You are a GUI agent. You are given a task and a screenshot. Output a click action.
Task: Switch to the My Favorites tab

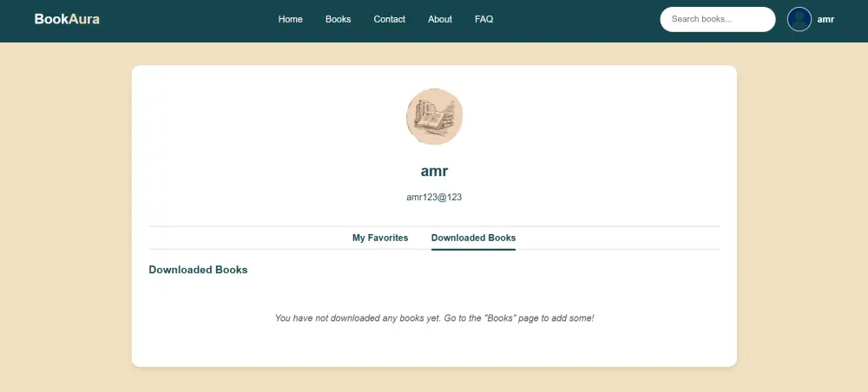pos(380,238)
